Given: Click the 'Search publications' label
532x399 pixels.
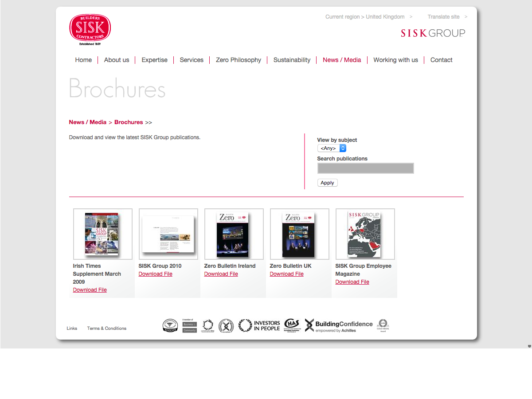Looking at the screenshot, I should coord(342,159).
